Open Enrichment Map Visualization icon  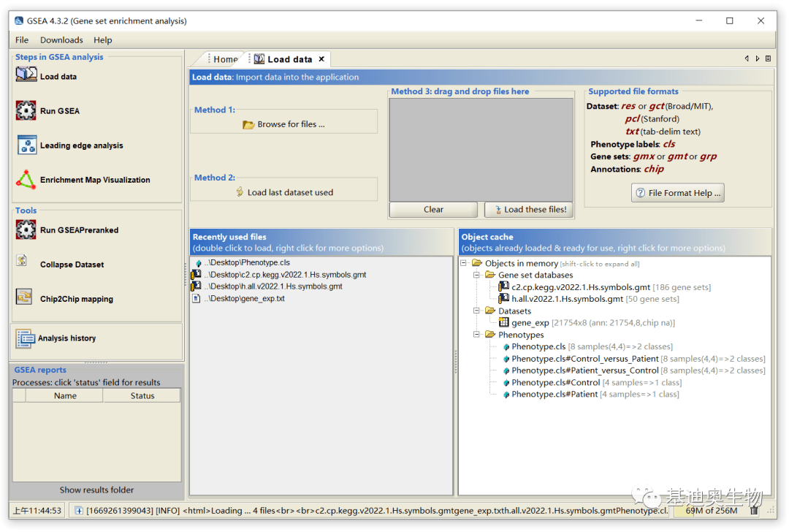pyautogui.click(x=26, y=179)
